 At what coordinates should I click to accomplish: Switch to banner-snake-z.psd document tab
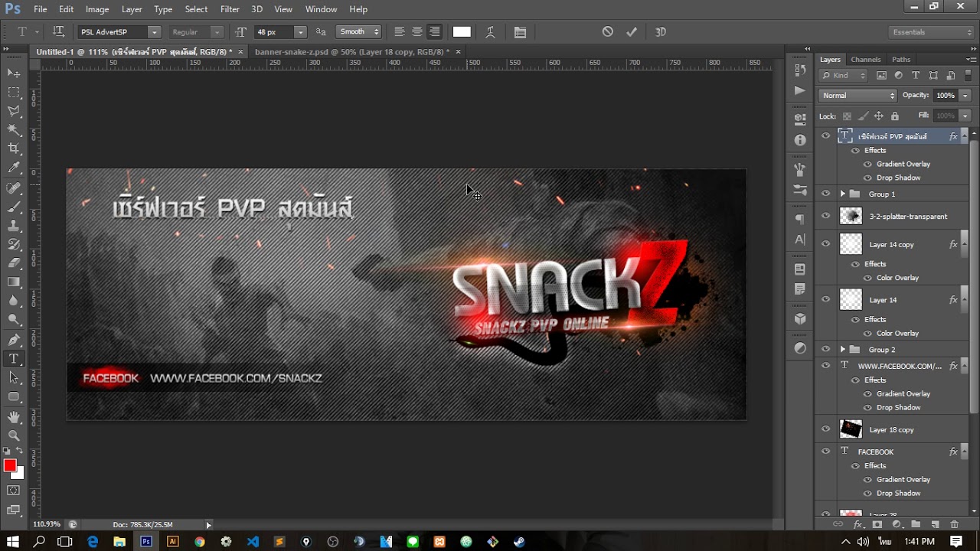point(351,51)
